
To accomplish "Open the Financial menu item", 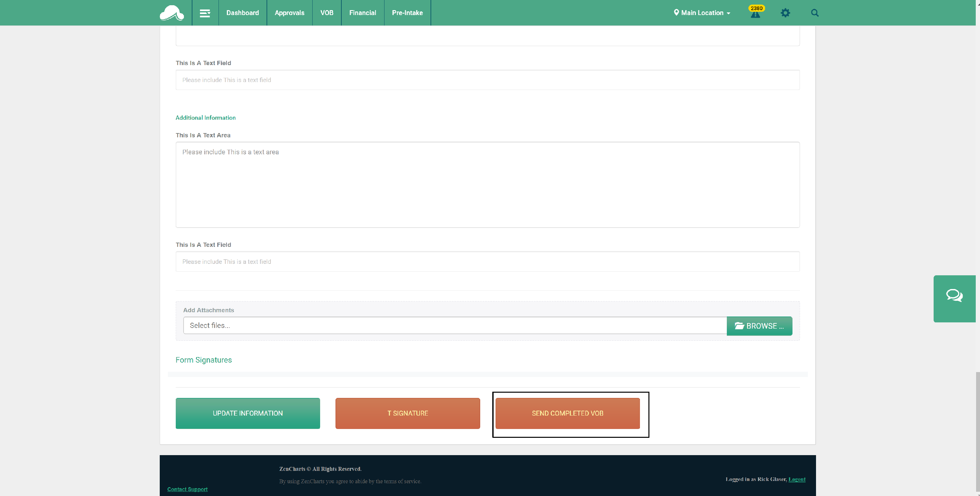I will pos(363,12).
